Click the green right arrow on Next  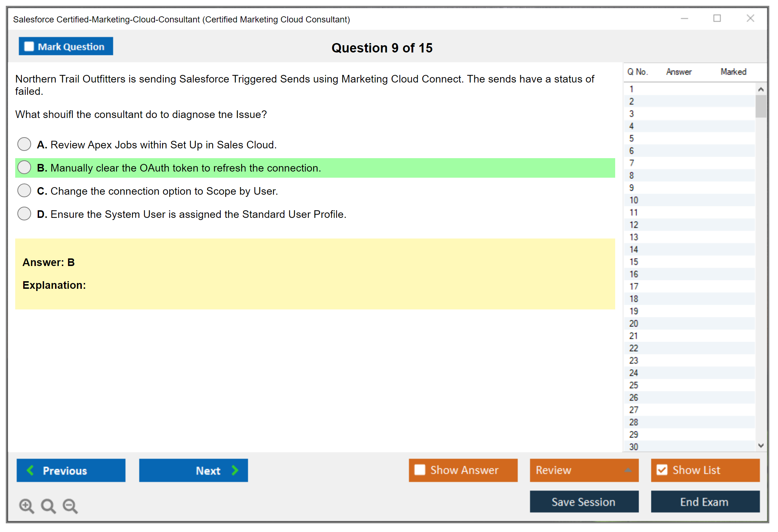235,470
